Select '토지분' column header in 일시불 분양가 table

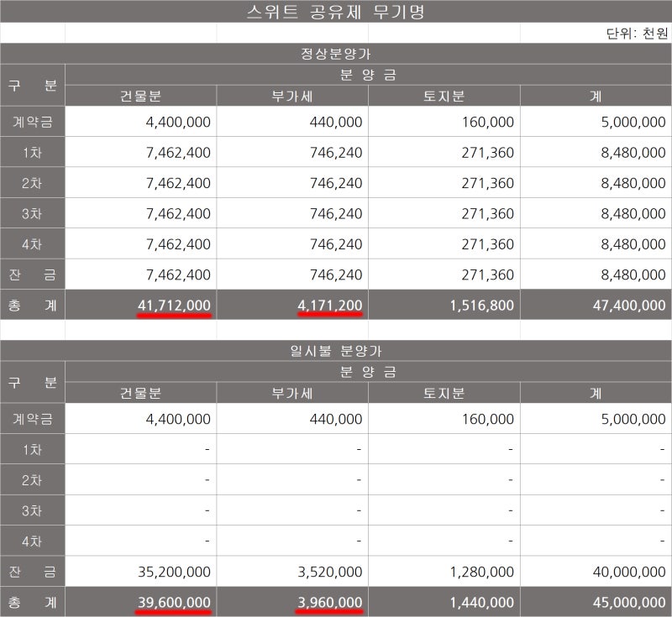click(x=444, y=393)
